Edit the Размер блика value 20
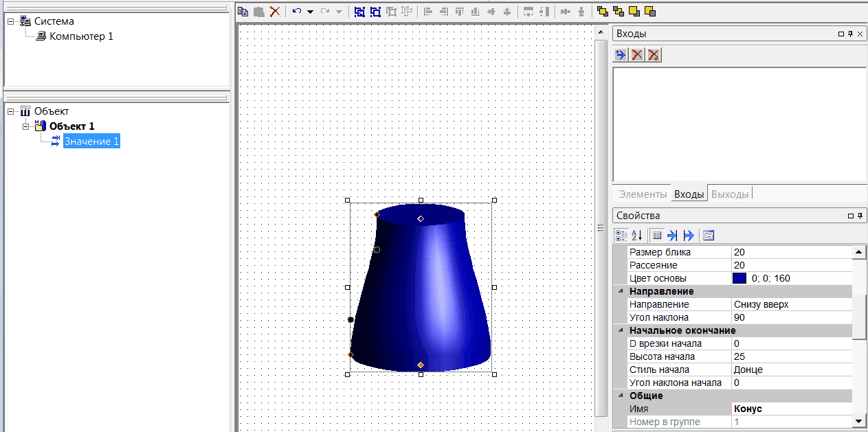 pyautogui.click(x=791, y=252)
